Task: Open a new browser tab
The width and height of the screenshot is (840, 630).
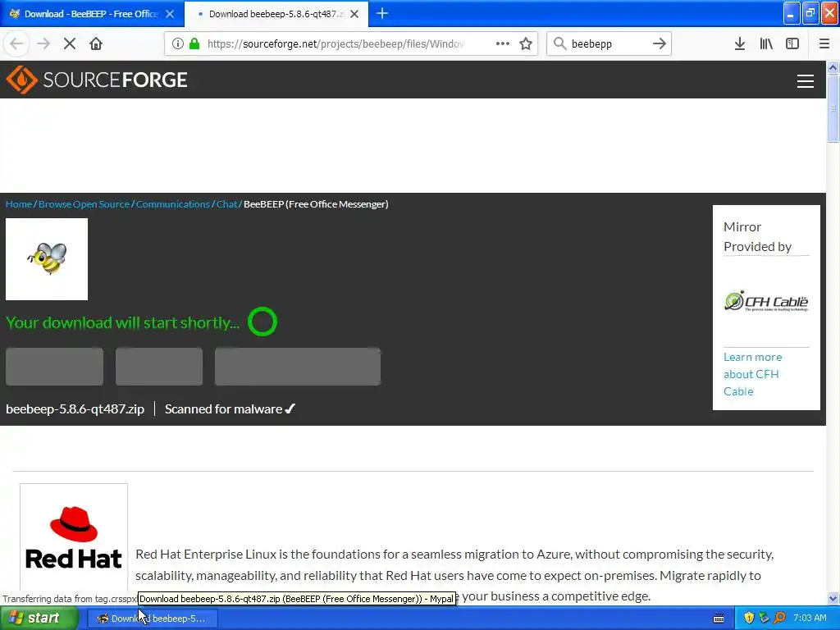Action: tap(382, 14)
